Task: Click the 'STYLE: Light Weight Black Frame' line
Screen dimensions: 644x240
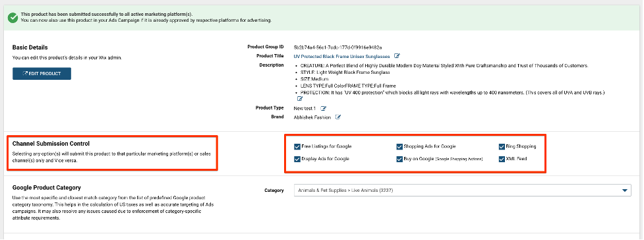Action: (345, 73)
